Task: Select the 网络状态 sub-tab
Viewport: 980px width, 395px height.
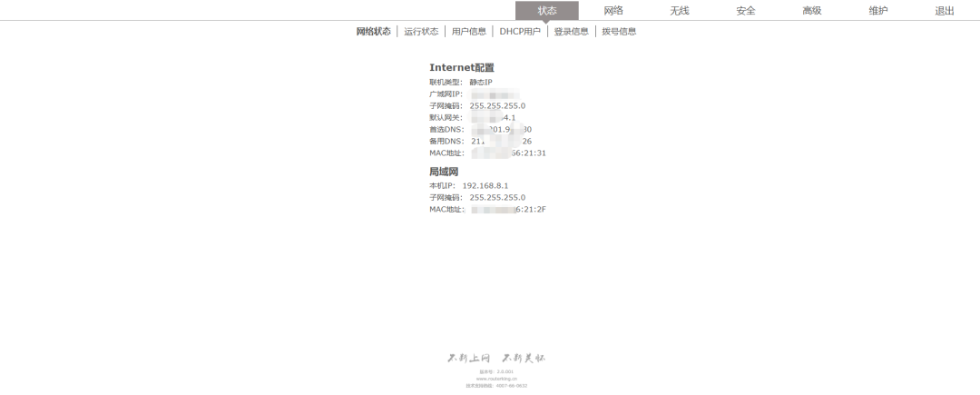Action: tap(374, 32)
